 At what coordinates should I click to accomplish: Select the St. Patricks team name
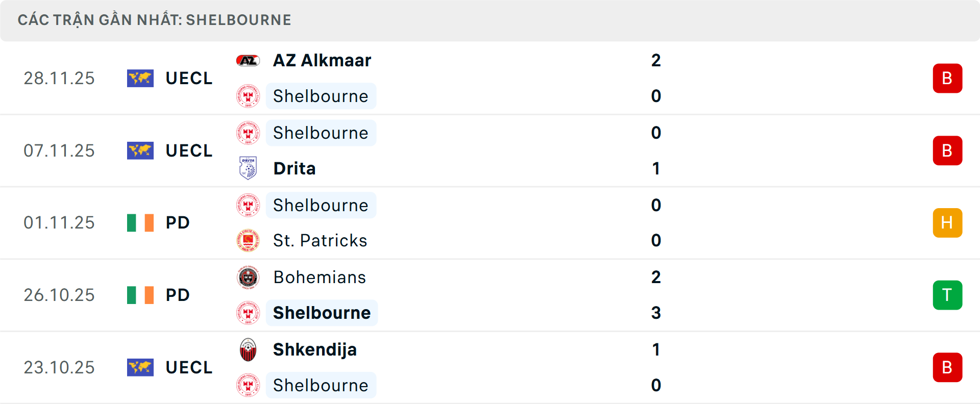(320, 240)
